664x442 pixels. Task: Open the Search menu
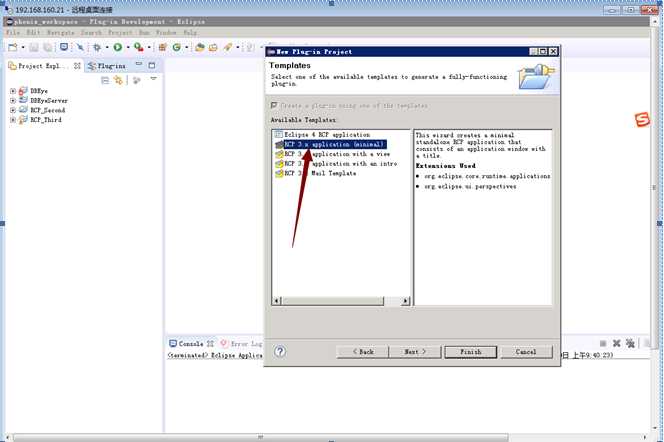coord(91,33)
